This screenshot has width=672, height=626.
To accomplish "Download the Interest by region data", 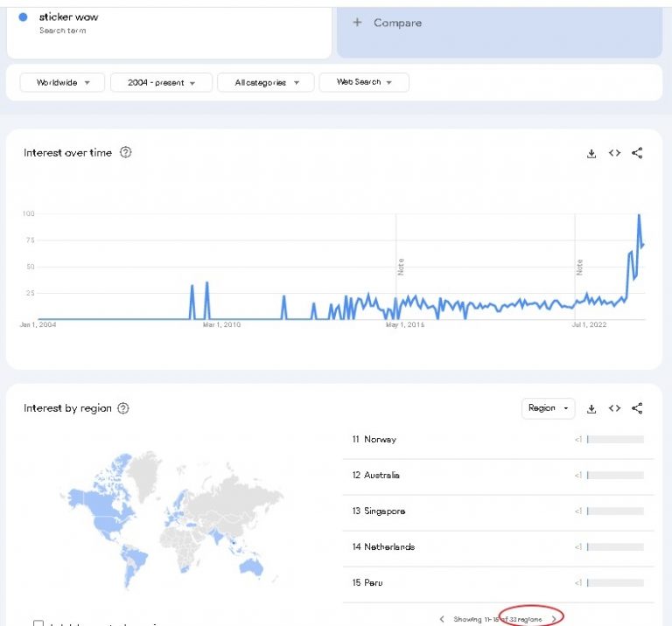I will (x=591, y=408).
